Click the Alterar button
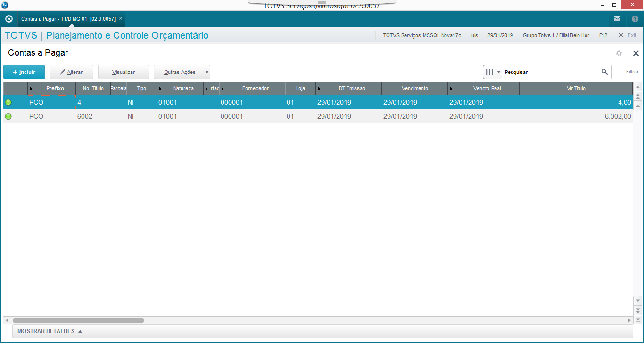Screen dimensions: 644x343 pos(71,72)
